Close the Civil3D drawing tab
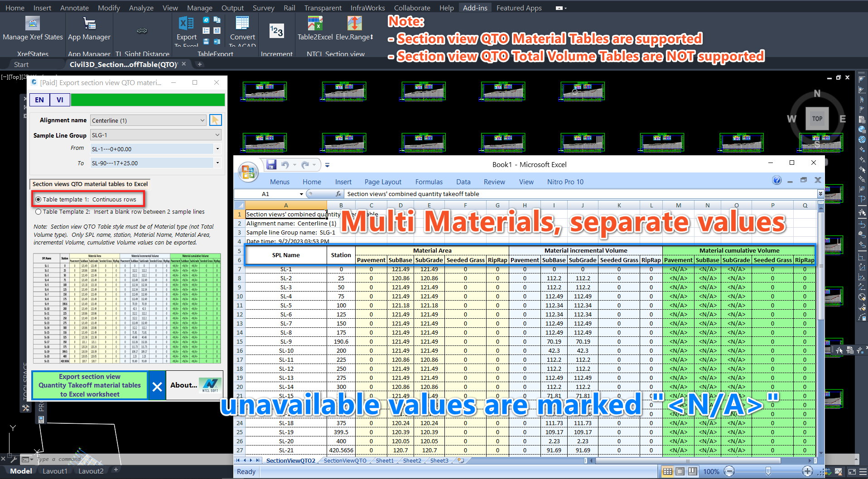 pos(184,64)
